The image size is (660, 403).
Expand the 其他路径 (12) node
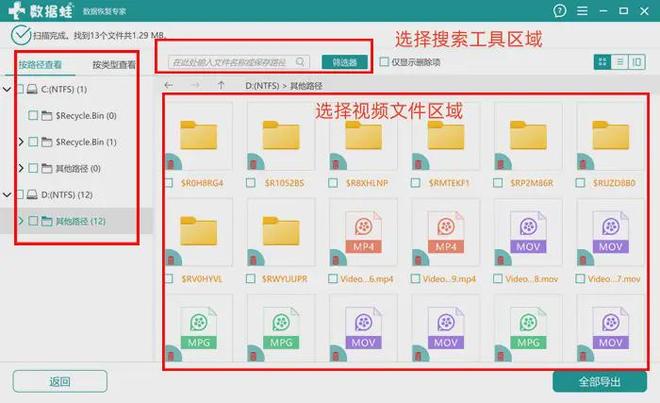pyautogui.click(x=21, y=221)
